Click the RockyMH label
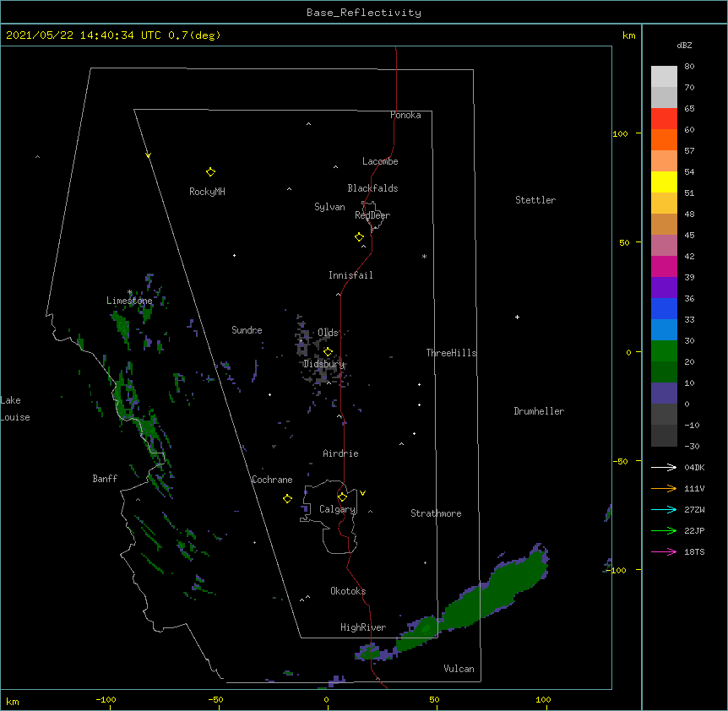728x711 pixels. (x=207, y=192)
